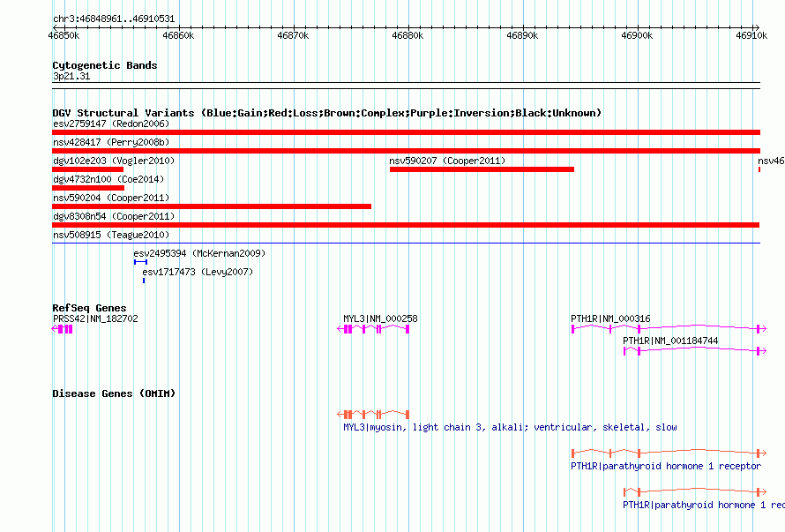Open the esv2759147 (Redon2006) label

111,124
